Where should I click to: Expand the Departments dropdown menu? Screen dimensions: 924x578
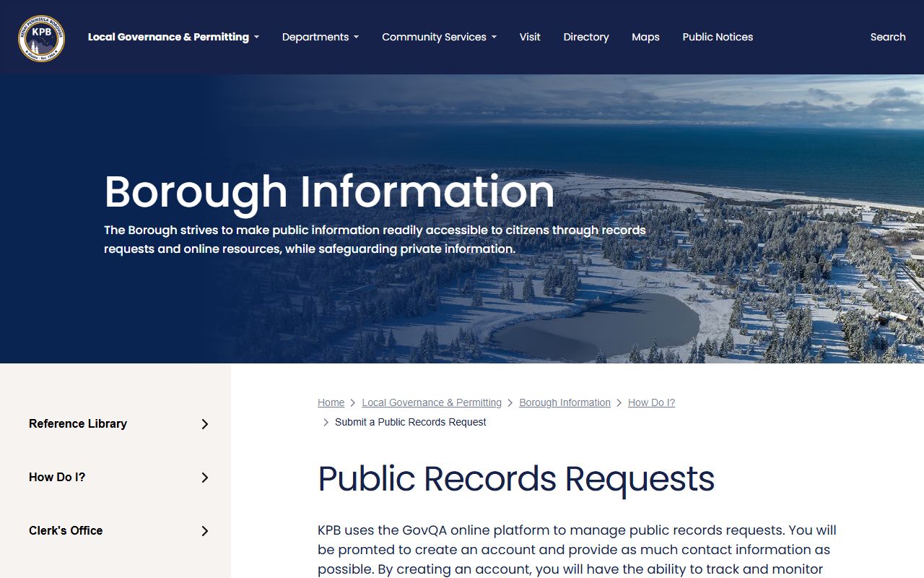321,37
